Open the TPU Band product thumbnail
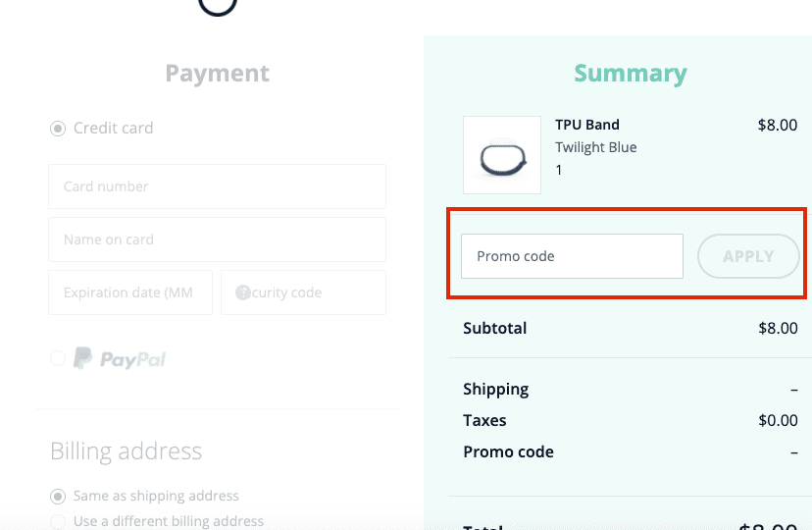Viewport: 812px width, 530px height. 502,155
